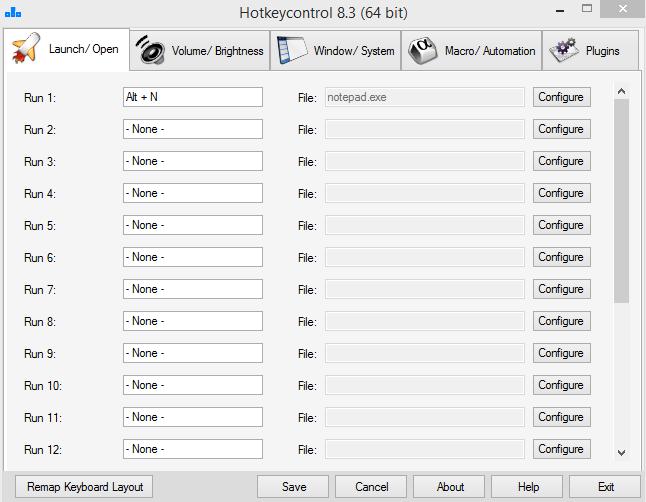Configure the Run 7 action

point(562,289)
